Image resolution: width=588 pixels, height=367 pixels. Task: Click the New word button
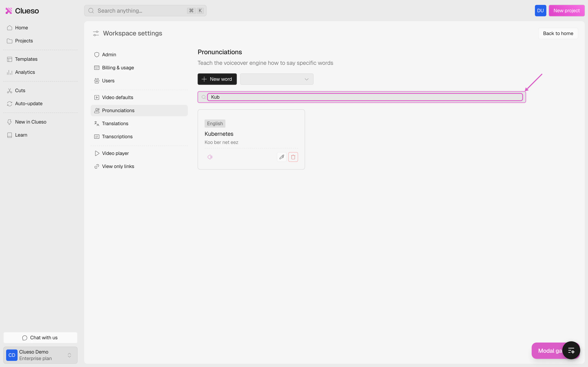(x=217, y=79)
